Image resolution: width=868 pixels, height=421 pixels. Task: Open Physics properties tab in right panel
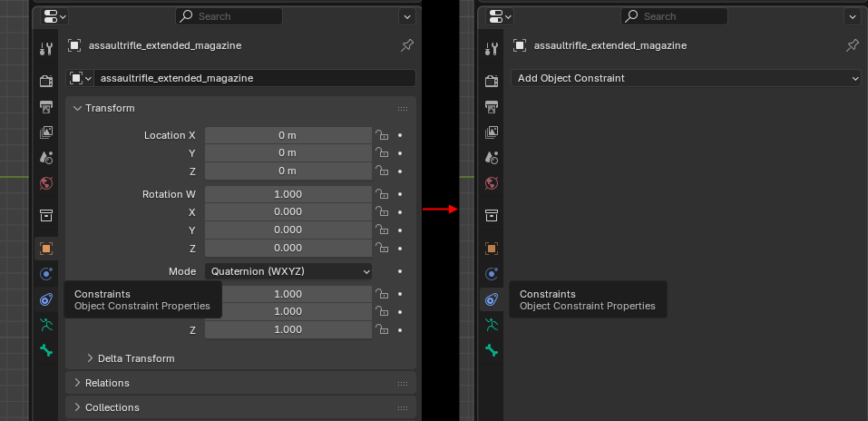pyautogui.click(x=492, y=274)
